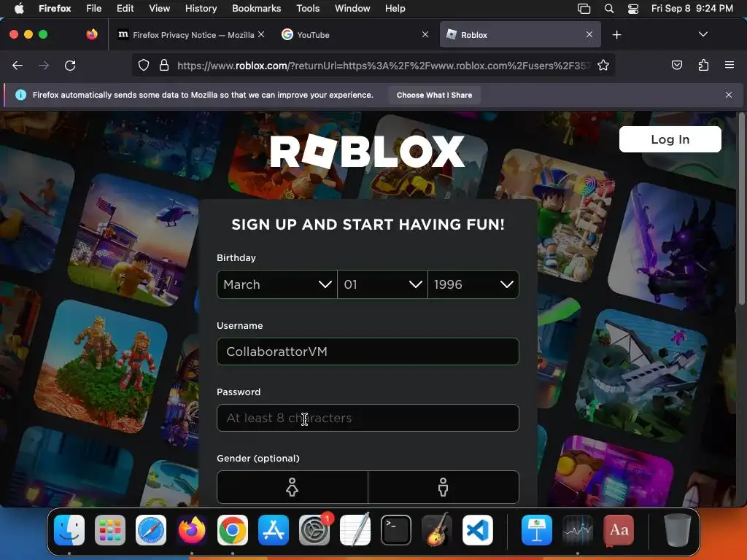
Task: Open Launchpad from the Dock
Action: 110,530
